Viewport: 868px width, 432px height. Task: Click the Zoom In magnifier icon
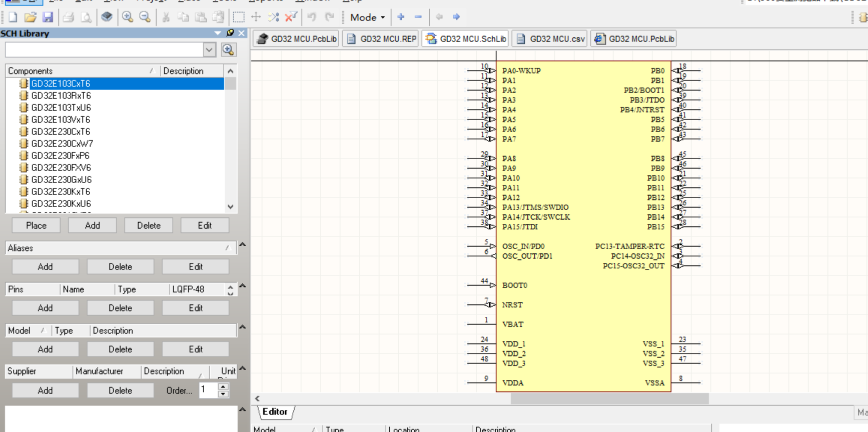coord(128,17)
